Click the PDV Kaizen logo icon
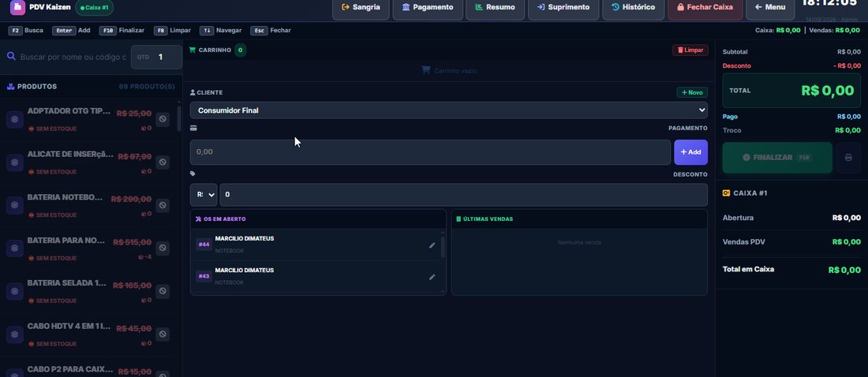 coord(17,7)
